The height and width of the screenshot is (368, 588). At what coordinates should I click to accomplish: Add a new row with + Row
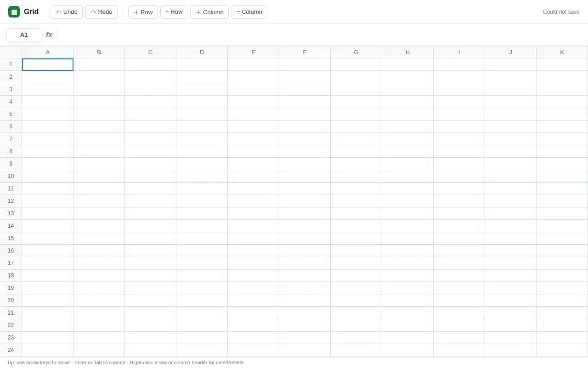[x=143, y=12]
